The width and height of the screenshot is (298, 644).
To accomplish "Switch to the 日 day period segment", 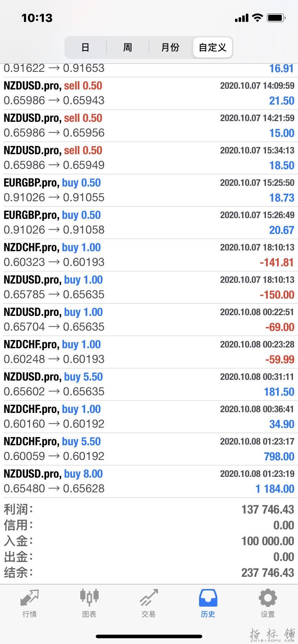I will coord(85,47).
